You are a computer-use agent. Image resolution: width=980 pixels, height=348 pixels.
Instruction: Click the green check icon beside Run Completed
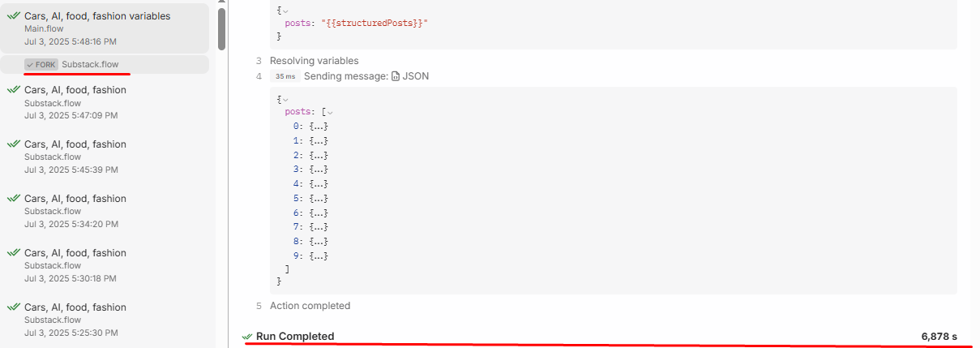[x=247, y=337]
